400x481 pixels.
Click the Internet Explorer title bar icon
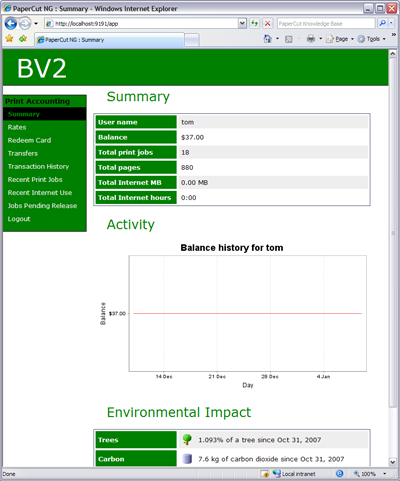[x=7, y=8]
